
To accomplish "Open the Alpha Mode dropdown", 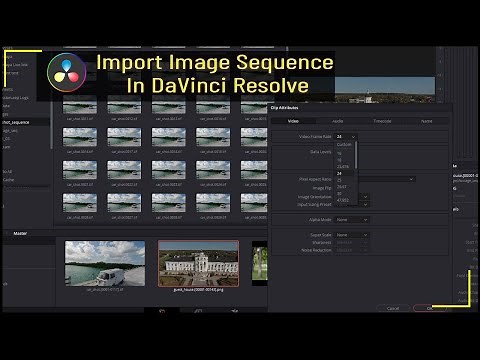I will (x=352, y=220).
